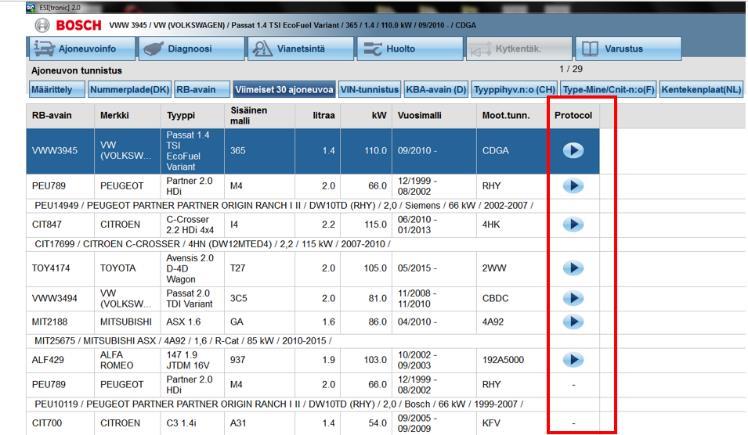Open VIN-tunnistus identification
Image resolution: width=748 pixels, height=435 pixels.
[369, 89]
